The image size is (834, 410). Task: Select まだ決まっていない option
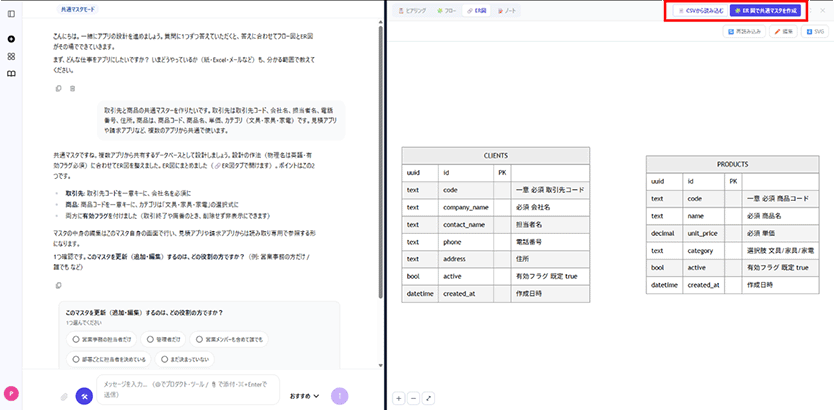(185, 359)
